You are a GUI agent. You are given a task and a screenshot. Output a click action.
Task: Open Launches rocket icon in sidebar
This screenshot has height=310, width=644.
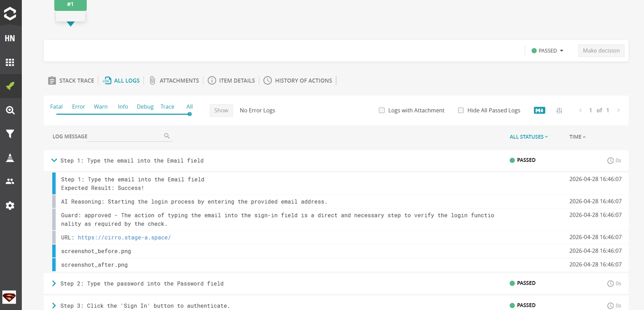click(x=10, y=86)
